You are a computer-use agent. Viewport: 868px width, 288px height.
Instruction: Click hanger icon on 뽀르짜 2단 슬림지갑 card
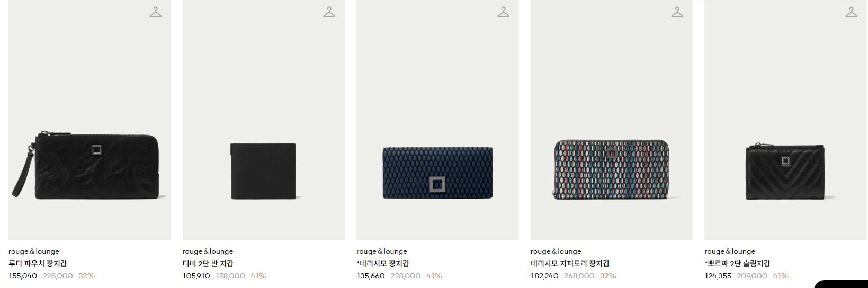click(851, 12)
